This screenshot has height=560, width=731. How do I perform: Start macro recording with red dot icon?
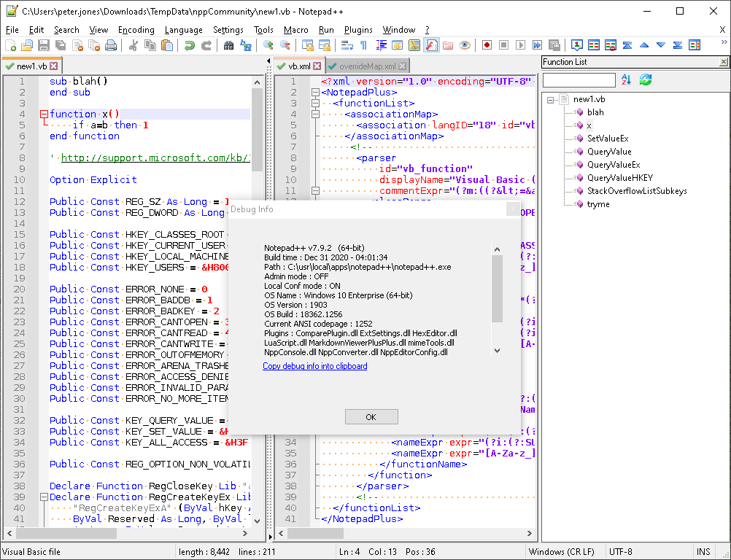tap(487, 45)
